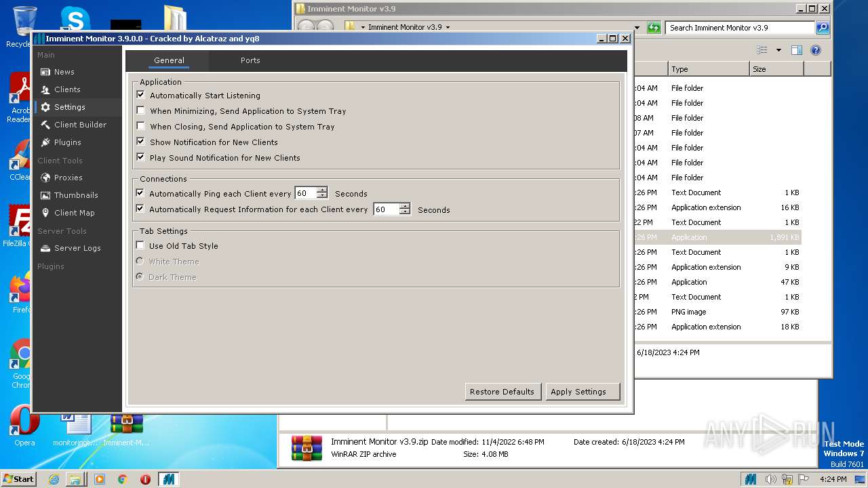Switch to the Ports tab
Image resolution: width=868 pixels, height=488 pixels.
[250, 60]
